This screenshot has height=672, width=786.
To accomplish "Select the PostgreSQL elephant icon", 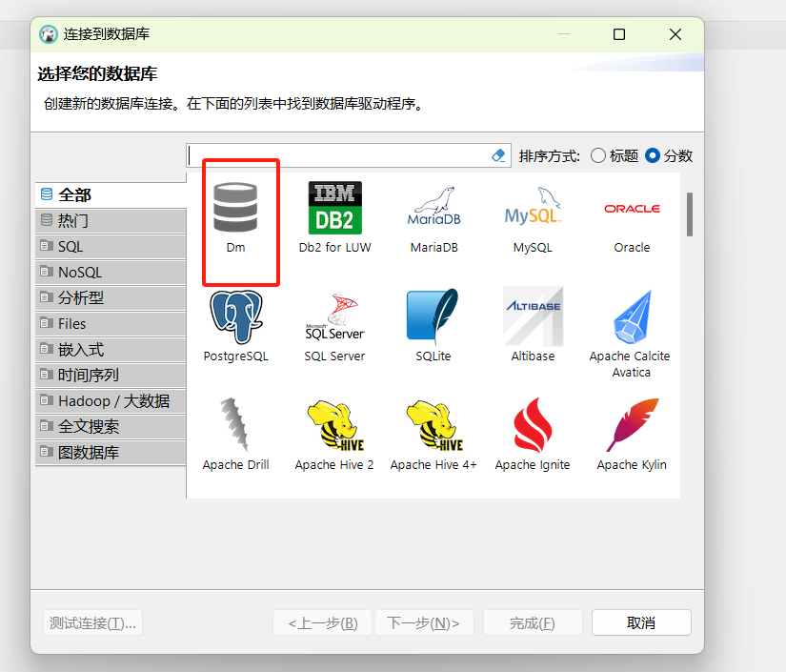I will [x=236, y=316].
